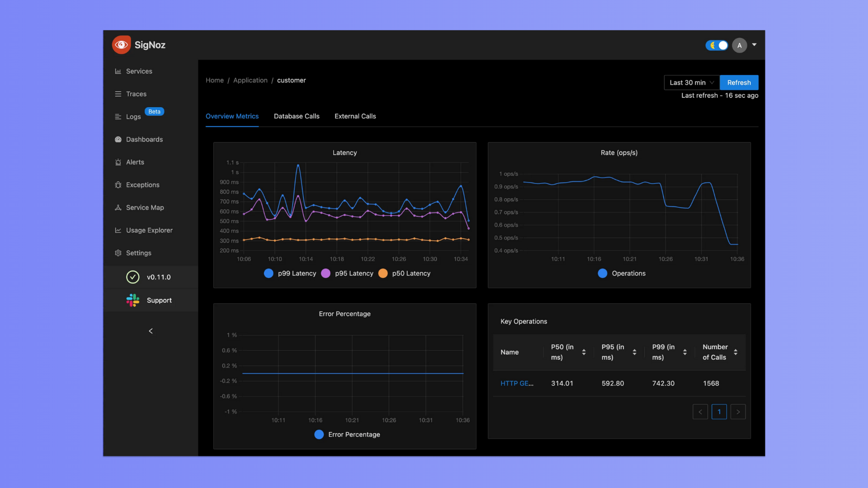Click HTTP GE... link in Key Operations
This screenshot has height=488, width=868.
(517, 383)
